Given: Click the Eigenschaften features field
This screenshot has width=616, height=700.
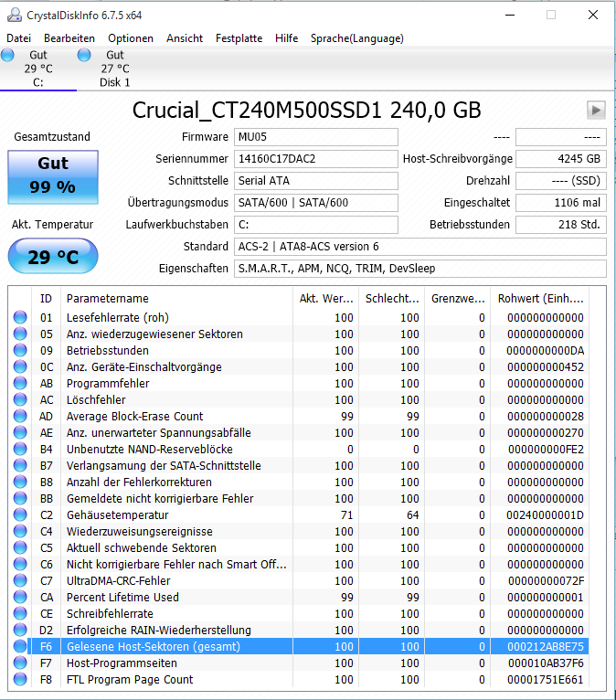Looking at the screenshot, I should click(x=420, y=269).
